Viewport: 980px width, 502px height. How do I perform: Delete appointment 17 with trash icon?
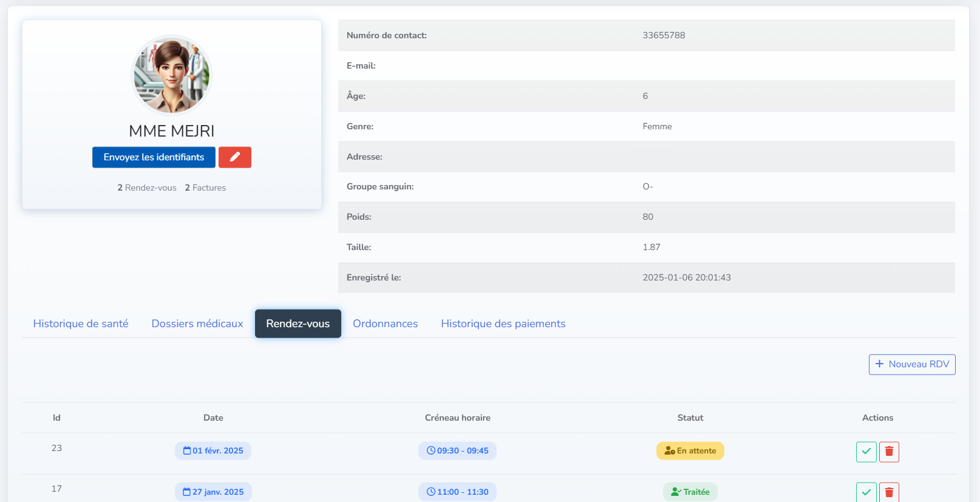[x=889, y=492]
